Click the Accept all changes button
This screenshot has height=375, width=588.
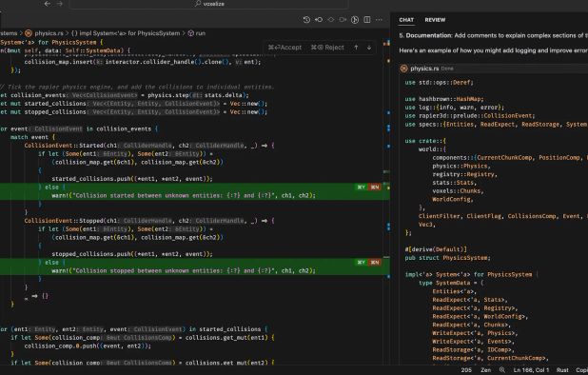[x=285, y=48]
